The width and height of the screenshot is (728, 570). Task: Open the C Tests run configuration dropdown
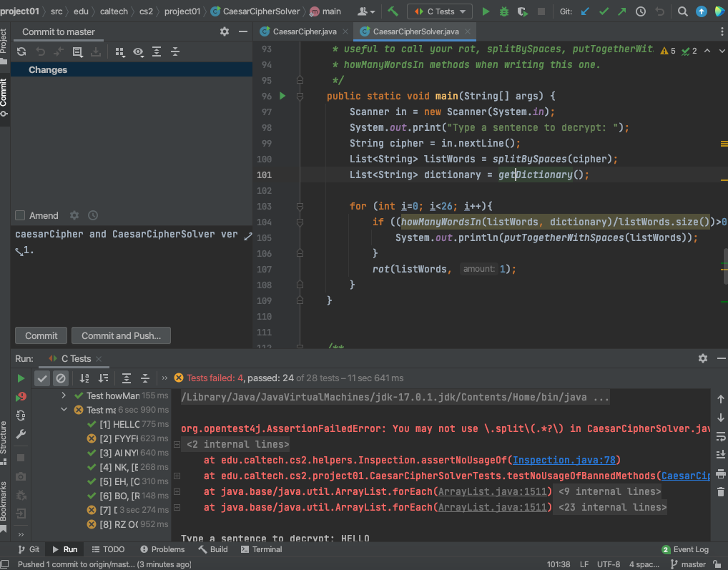439,11
